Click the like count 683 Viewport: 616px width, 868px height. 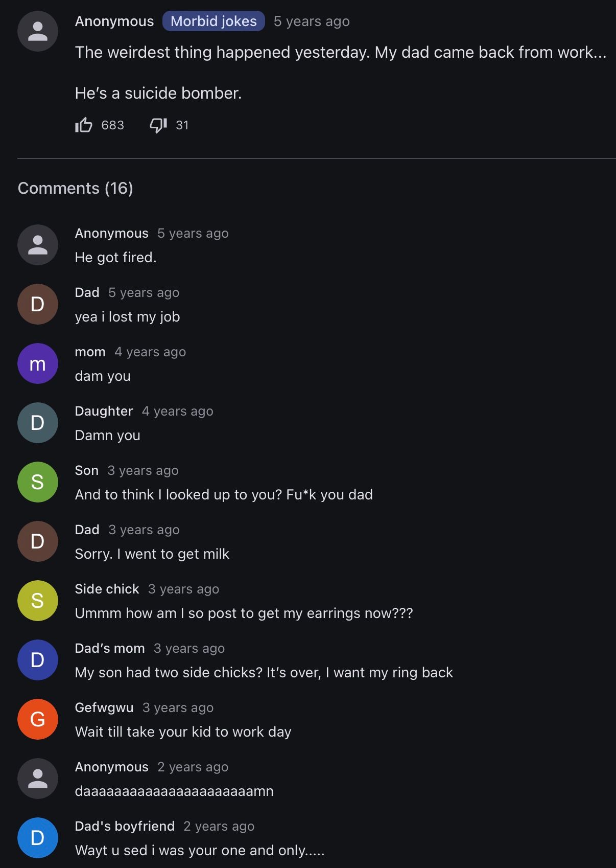tap(113, 125)
